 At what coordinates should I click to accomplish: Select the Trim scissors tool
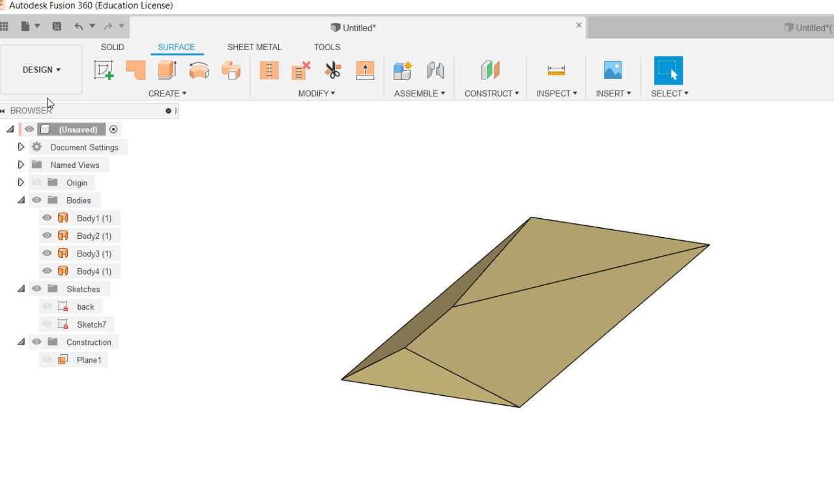[x=333, y=70]
